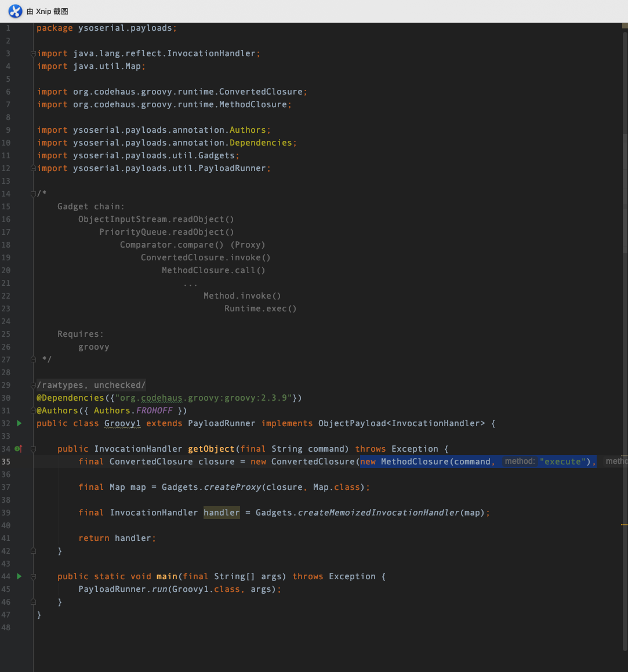Screen dimensions: 628x672
Task: Click 'Authors' in import on line 9
Action: point(248,130)
